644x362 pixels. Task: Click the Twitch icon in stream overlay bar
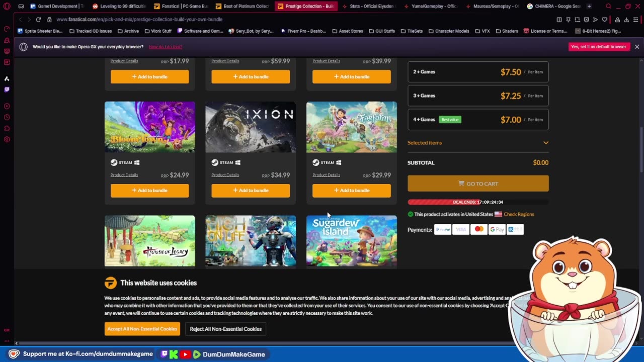[x=164, y=354]
